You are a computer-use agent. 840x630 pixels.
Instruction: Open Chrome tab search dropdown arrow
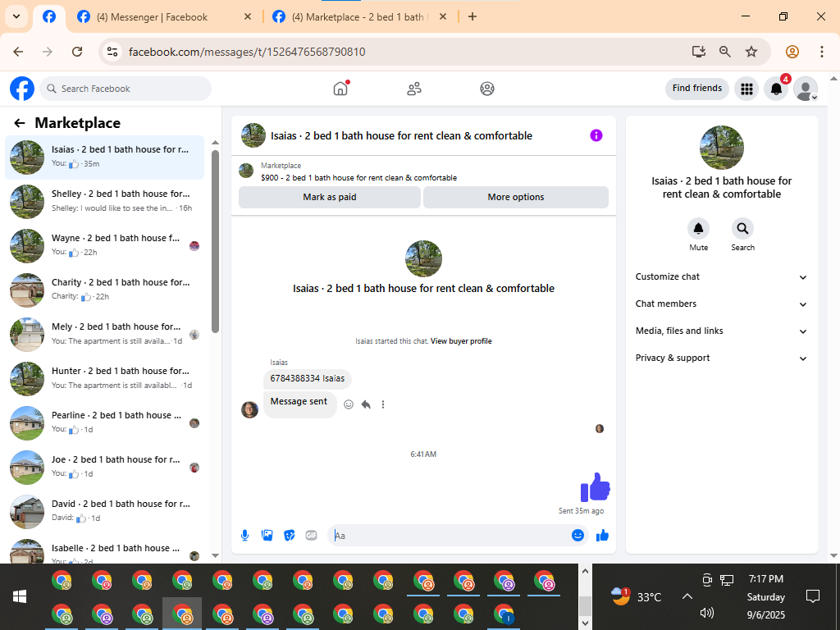(x=16, y=16)
